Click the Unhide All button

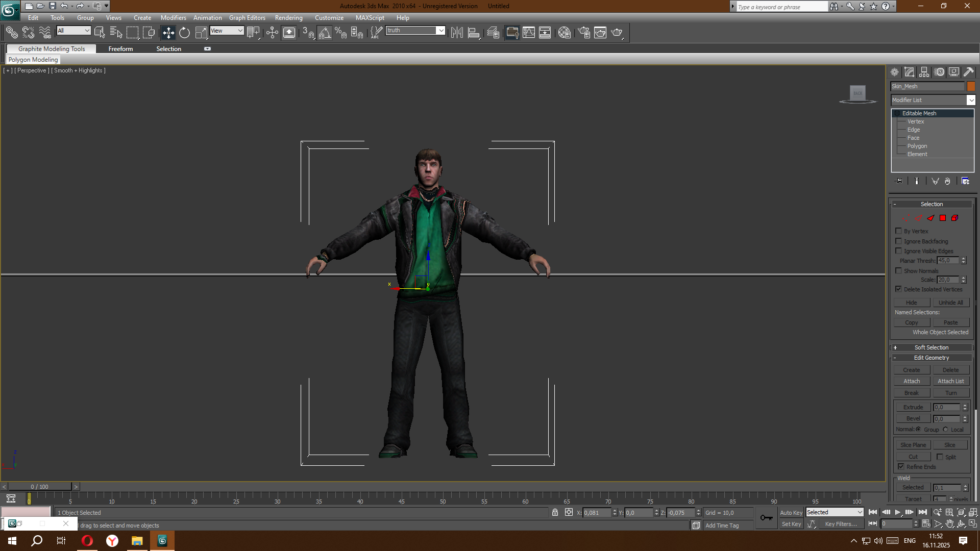tap(950, 303)
